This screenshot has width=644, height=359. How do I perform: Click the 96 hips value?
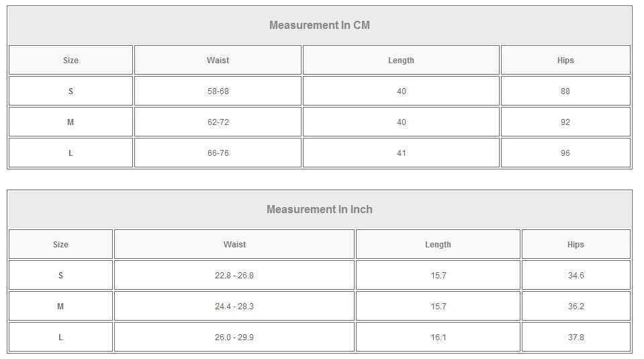565,153
